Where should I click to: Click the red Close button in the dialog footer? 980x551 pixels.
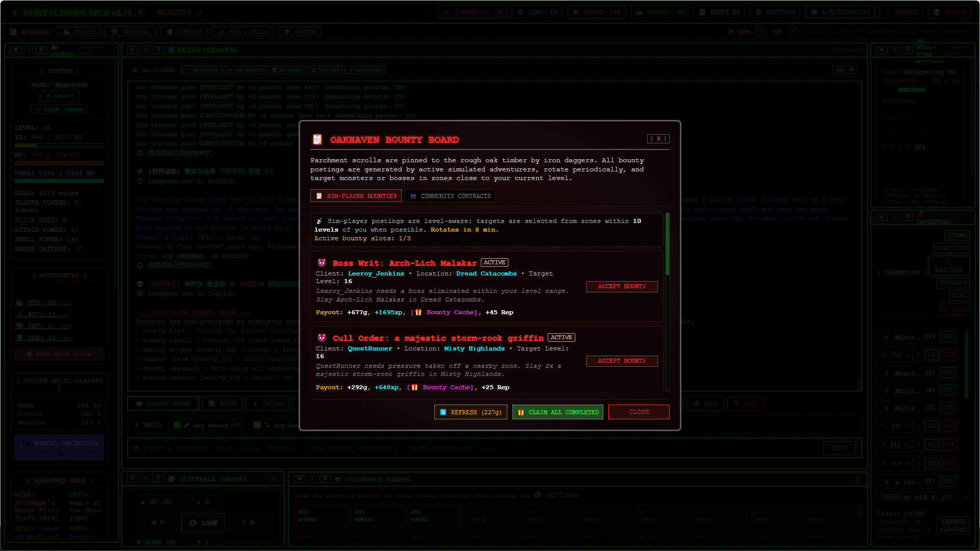coord(639,412)
